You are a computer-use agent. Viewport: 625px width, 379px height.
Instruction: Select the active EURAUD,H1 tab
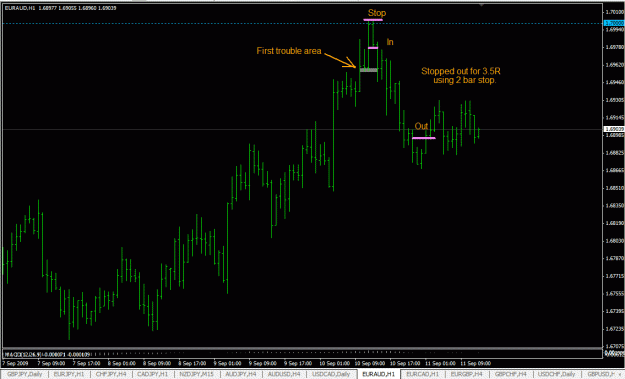379,374
